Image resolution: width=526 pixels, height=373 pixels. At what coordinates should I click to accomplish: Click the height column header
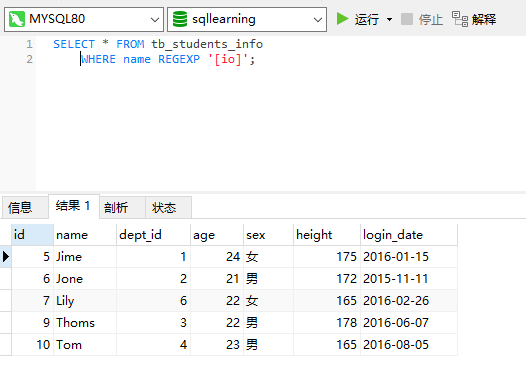(x=327, y=235)
